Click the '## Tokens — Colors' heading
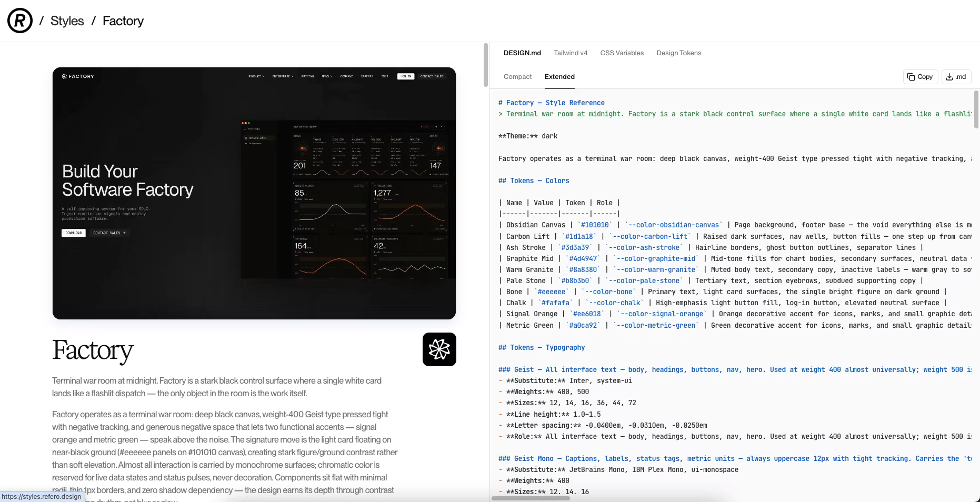The image size is (980, 502). (x=534, y=181)
